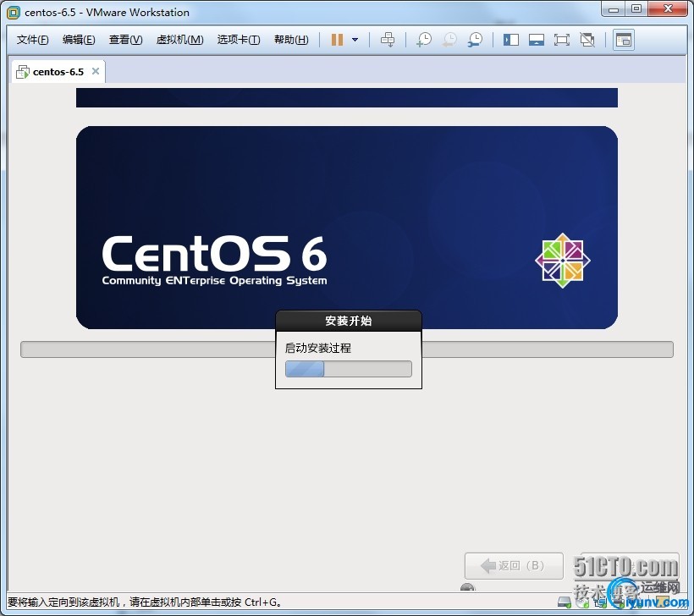This screenshot has height=616, width=694.
Task: Open the 文件(F) menu
Action: click(32, 40)
